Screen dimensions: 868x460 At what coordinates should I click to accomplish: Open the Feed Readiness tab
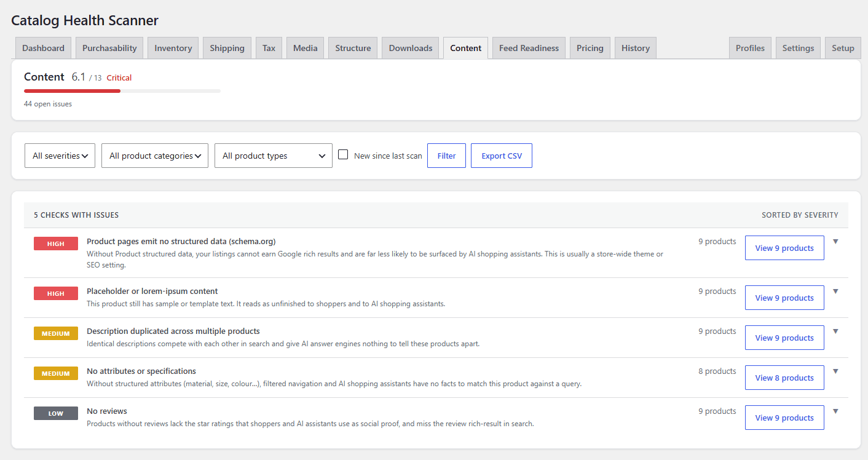pyautogui.click(x=529, y=48)
